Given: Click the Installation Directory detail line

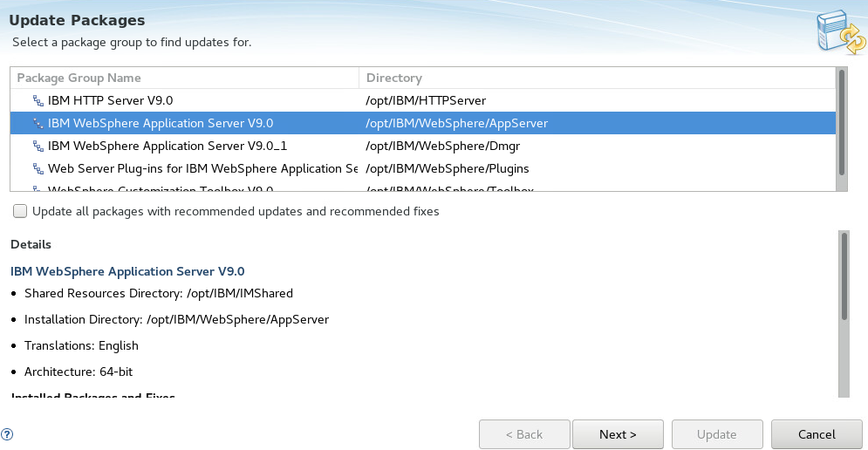Looking at the screenshot, I should 176,319.
